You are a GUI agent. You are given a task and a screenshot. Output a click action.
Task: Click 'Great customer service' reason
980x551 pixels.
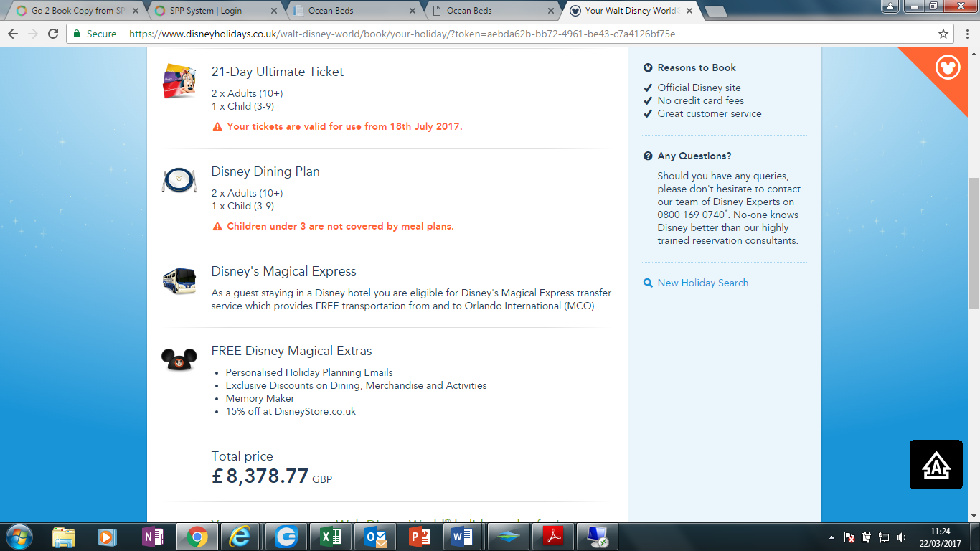(710, 113)
